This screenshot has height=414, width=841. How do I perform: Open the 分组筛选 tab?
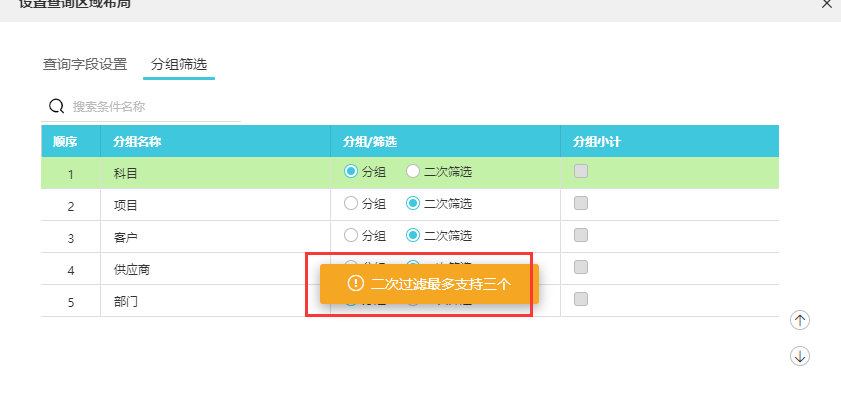(x=179, y=65)
